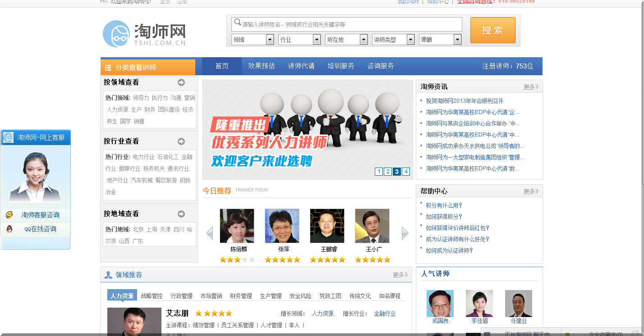Select banner slide 2
Screen dimensions: 644x336
pyautogui.click(x=388, y=172)
